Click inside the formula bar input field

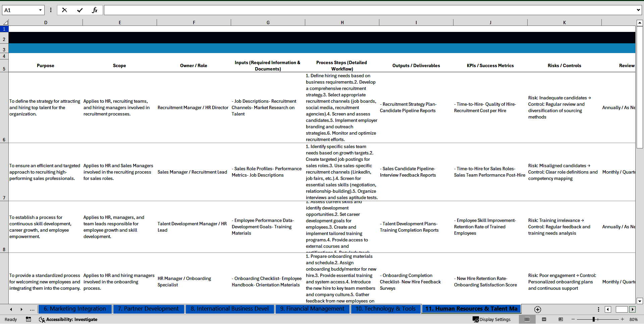coord(369,10)
